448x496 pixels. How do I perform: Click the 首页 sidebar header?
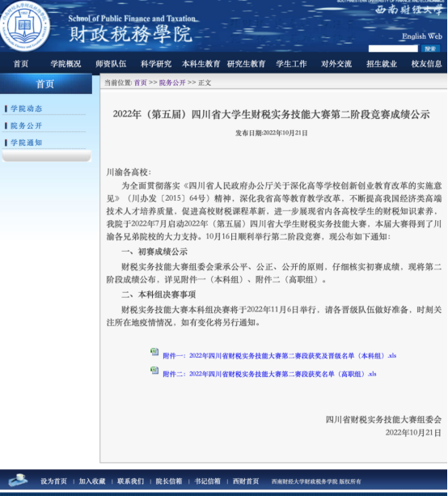(46, 84)
